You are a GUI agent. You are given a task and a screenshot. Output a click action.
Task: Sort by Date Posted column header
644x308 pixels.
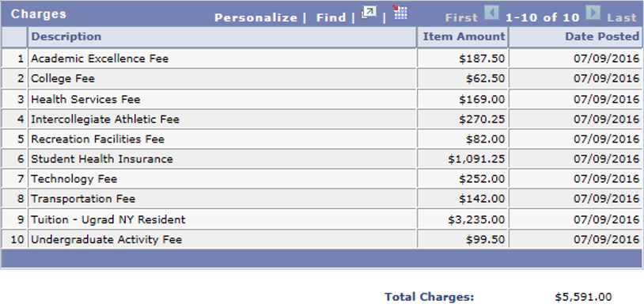click(602, 36)
